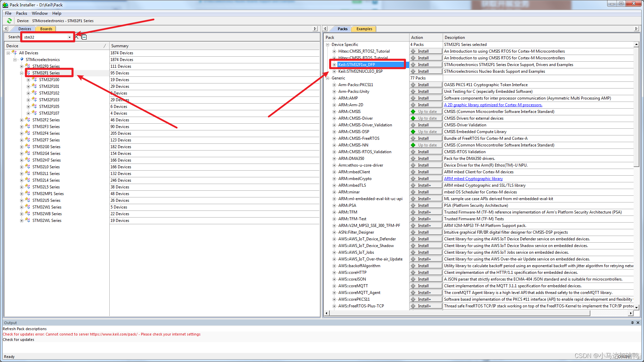Image resolution: width=644 pixels, height=362 pixels.
Task: Open the ARM mbed Cryptographic library link
Action: 473,179
